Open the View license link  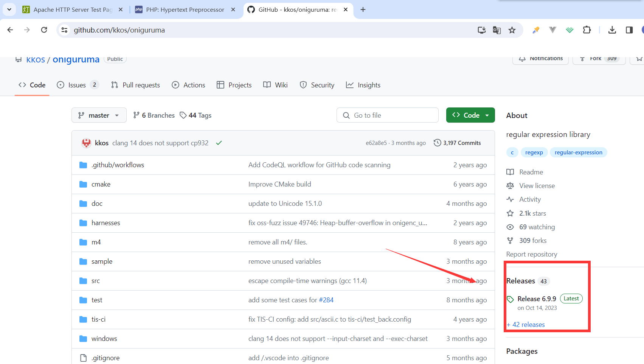531,186
